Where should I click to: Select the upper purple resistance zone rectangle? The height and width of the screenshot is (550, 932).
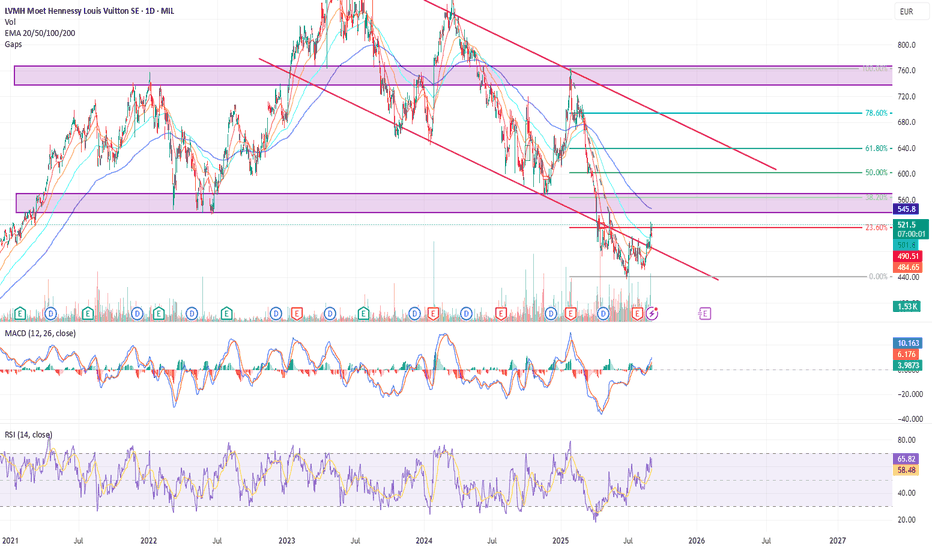[453, 76]
